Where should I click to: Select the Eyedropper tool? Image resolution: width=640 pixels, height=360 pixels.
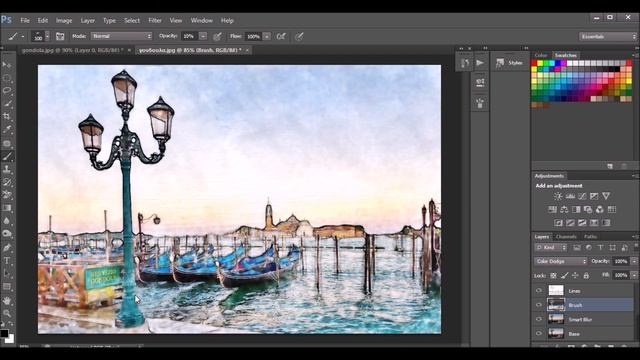click(7, 130)
